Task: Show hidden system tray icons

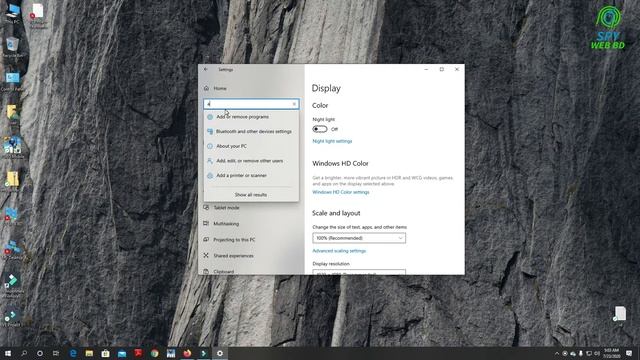Action: (x=557, y=353)
